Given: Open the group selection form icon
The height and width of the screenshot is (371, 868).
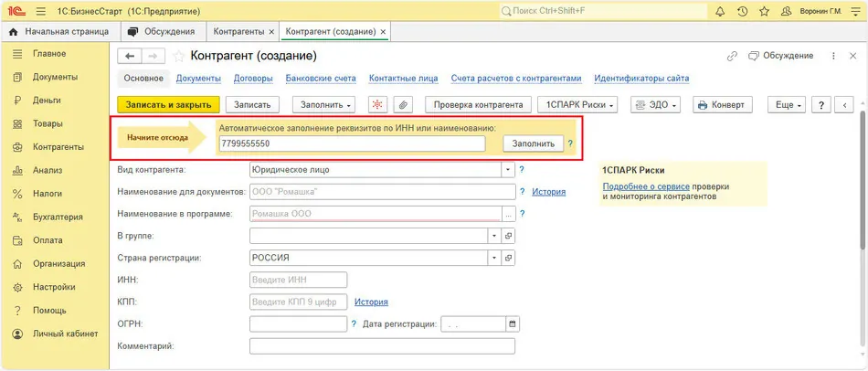Looking at the screenshot, I should pyautogui.click(x=508, y=236).
